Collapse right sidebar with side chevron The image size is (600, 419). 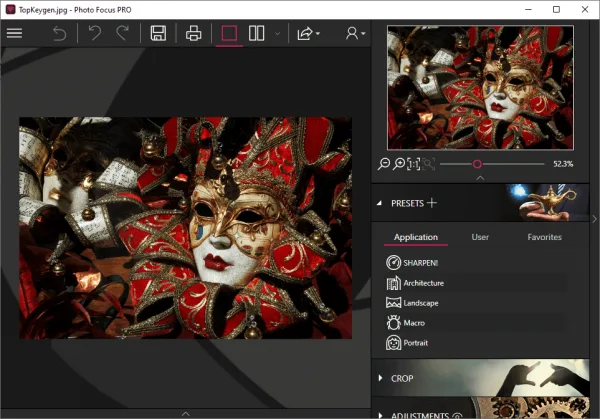[594, 219]
